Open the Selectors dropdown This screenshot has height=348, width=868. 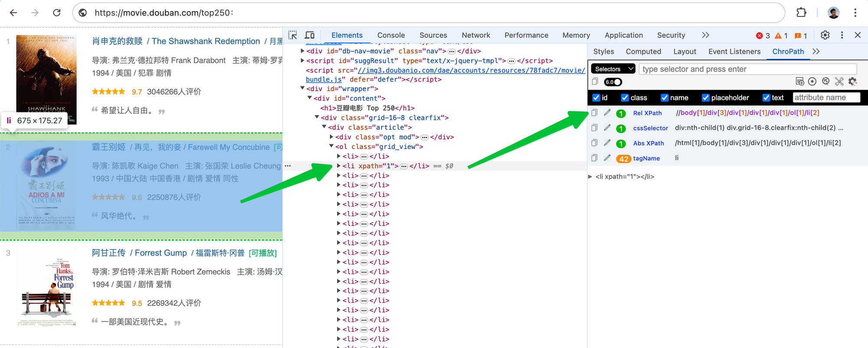(x=613, y=69)
